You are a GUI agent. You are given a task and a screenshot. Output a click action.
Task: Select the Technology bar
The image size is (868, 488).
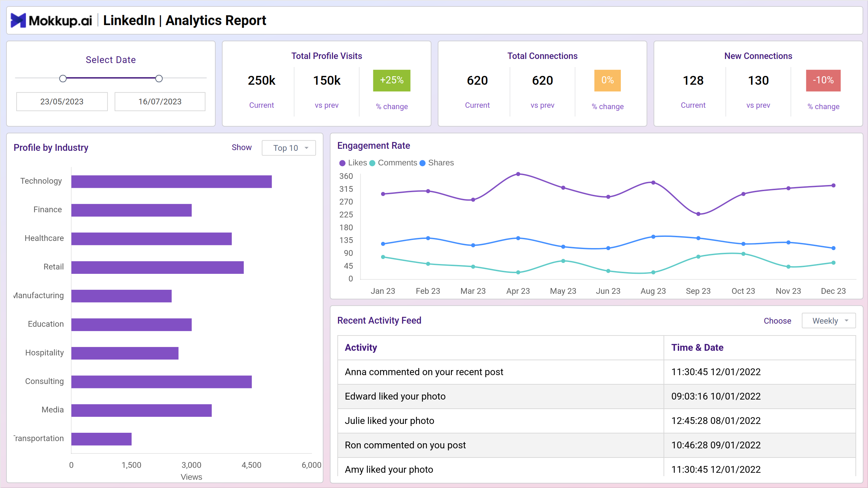(x=172, y=182)
